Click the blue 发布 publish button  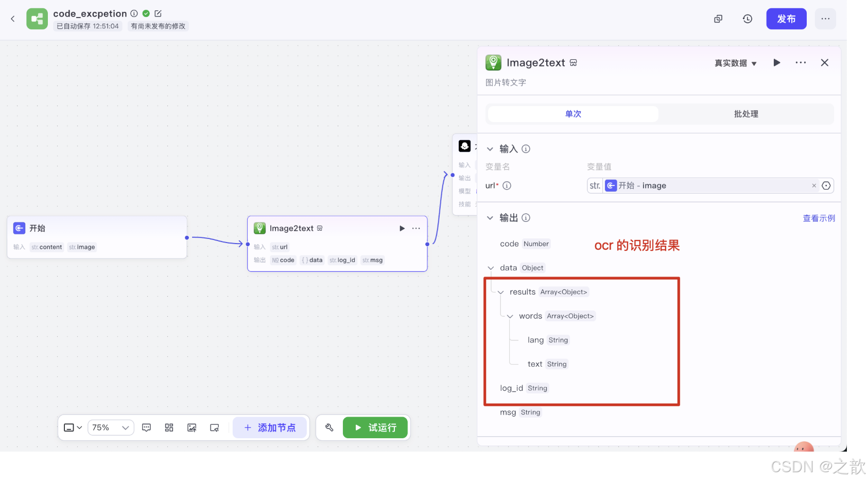point(786,19)
